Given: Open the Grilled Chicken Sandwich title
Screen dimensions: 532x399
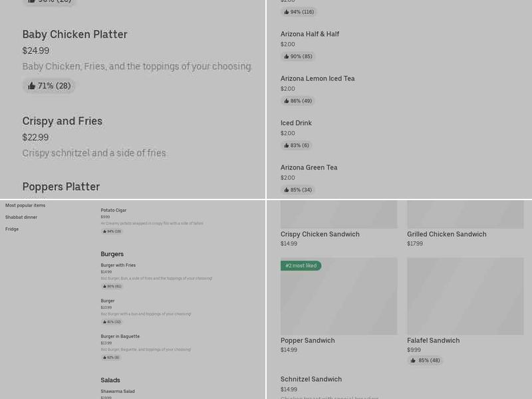Looking at the screenshot, I should tap(446, 234).
